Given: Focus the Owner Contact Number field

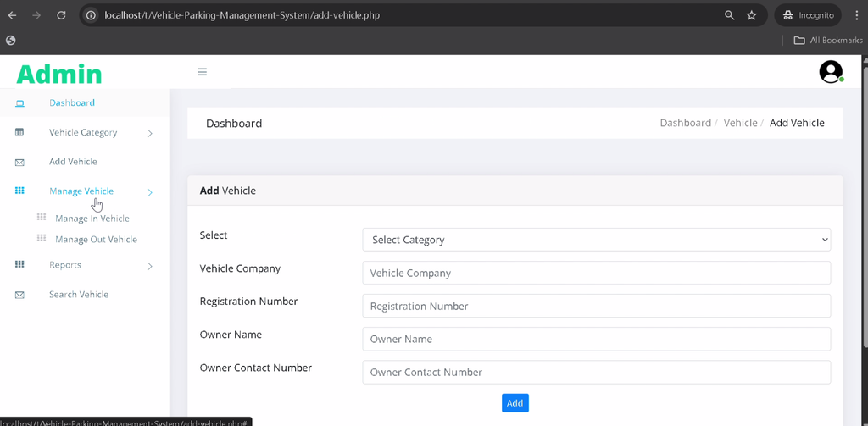Looking at the screenshot, I should 597,373.
